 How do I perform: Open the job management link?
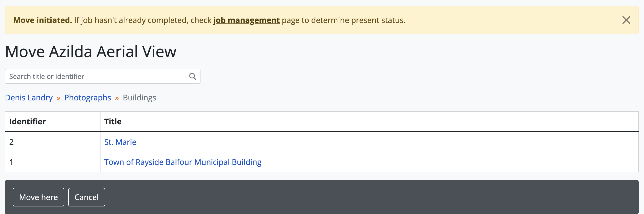coord(246,20)
